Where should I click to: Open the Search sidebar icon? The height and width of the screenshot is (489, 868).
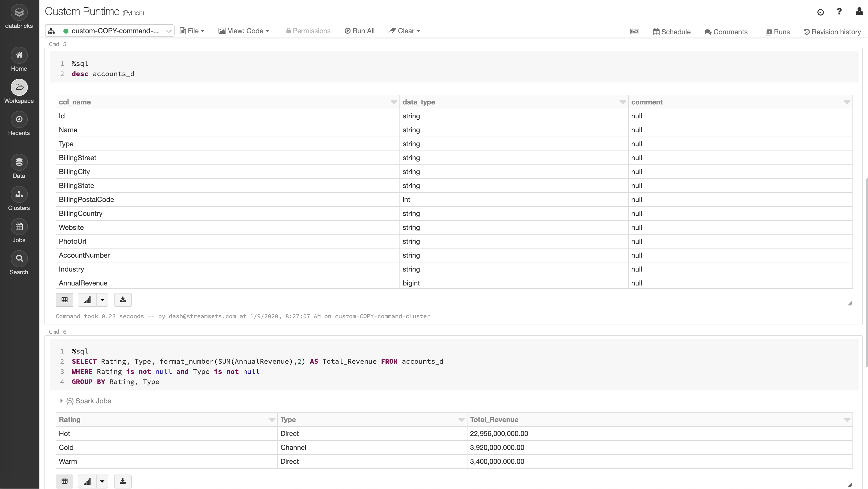pos(19,259)
